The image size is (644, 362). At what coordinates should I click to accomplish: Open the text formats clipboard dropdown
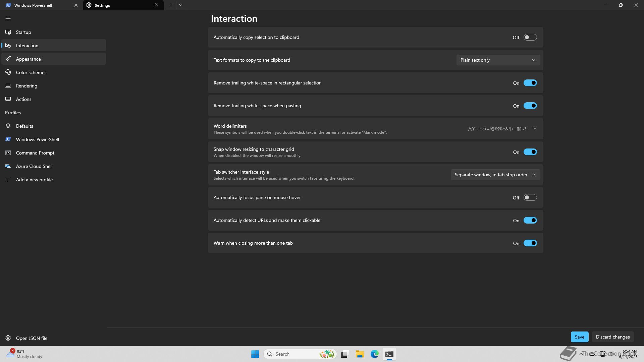(x=498, y=60)
